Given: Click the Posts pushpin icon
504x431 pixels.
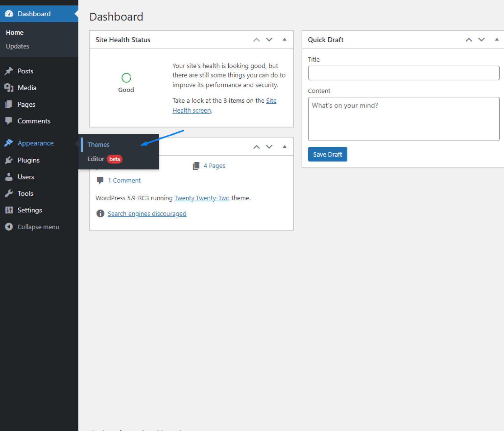Looking at the screenshot, I should tap(9, 71).
